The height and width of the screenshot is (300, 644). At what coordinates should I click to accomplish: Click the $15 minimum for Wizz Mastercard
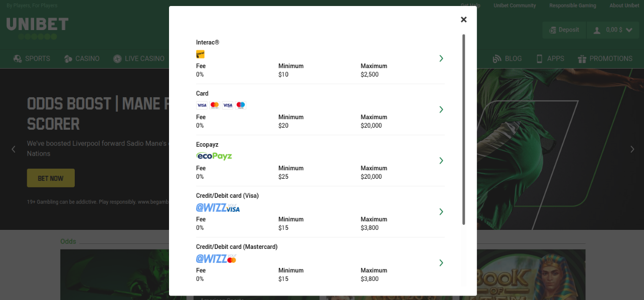tap(283, 279)
